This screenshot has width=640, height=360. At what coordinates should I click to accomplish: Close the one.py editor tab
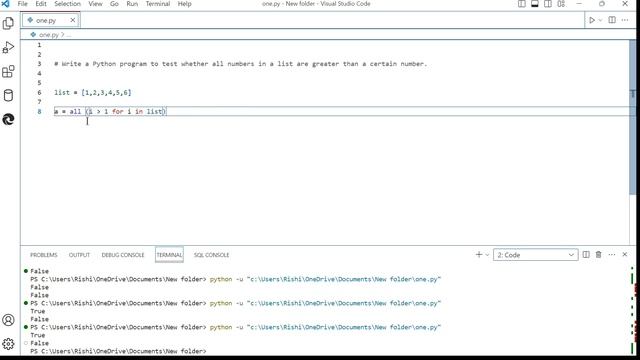(73, 20)
